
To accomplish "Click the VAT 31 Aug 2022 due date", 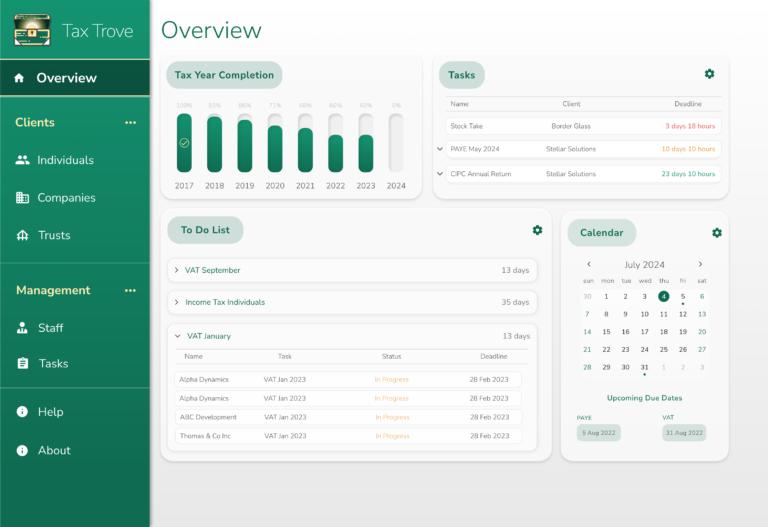I will 684,433.
